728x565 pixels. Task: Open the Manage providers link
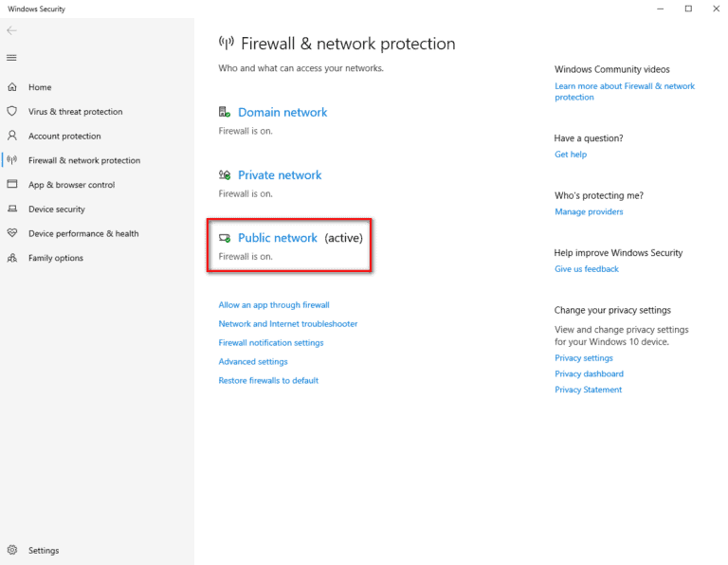pos(589,212)
